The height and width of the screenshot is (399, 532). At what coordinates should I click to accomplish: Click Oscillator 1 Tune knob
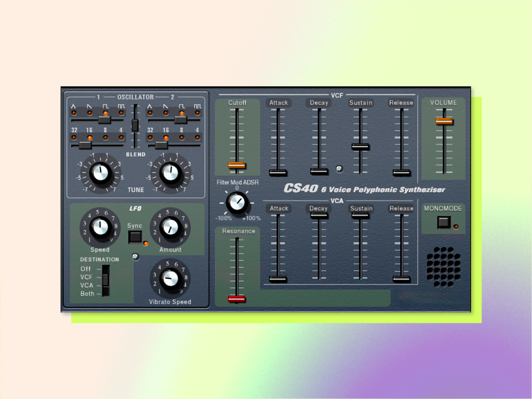[x=101, y=173]
